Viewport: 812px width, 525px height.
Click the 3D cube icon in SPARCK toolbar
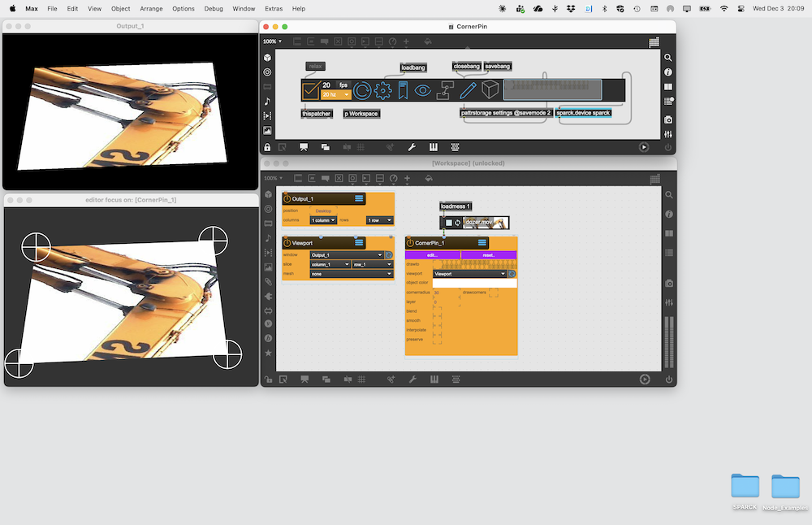pos(490,90)
